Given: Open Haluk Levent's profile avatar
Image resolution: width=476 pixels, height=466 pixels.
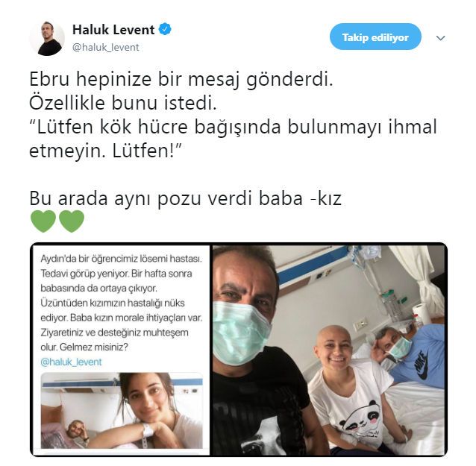Looking at the screenshot, I should pyautogui.click(x=47, y=39).
